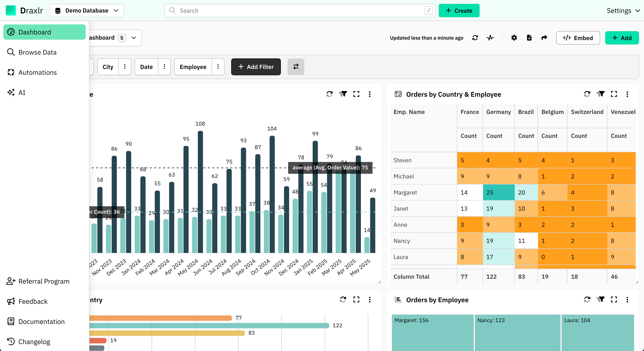This screenshot has height=351, width=644.
Task: Click the Employee filter chip
Action: point(193,66)
